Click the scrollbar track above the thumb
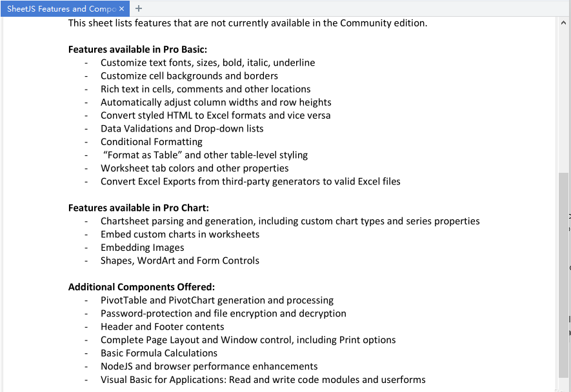This screenshot has width=571, height=392. (563, 97)
